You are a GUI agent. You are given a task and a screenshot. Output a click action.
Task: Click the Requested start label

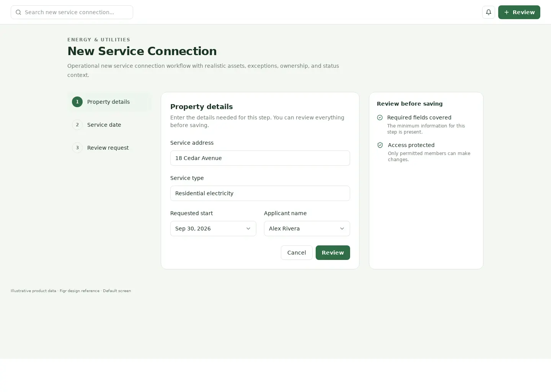click(x=191, y=213)
